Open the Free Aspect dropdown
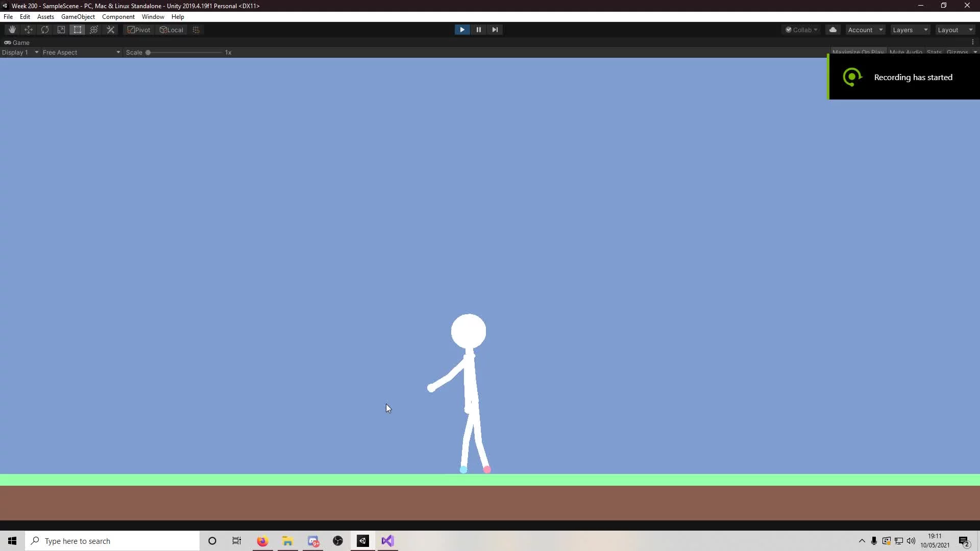 (81, 52)
